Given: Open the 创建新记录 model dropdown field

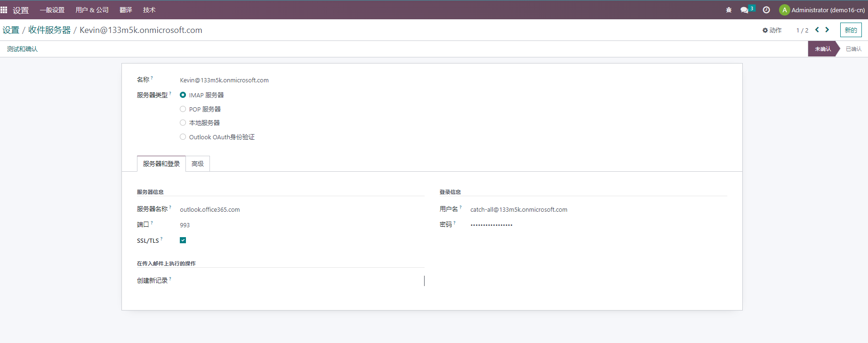Looking at the screenshot, I should tap(302, 281).
